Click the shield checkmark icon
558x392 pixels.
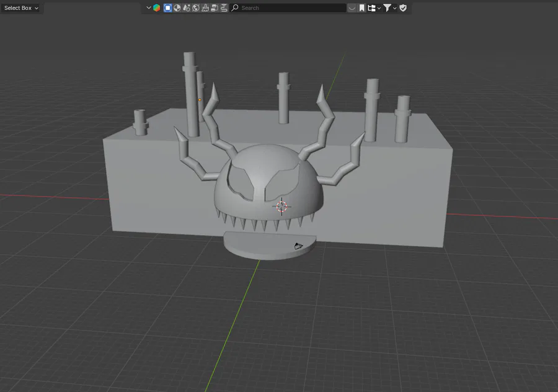403,8
